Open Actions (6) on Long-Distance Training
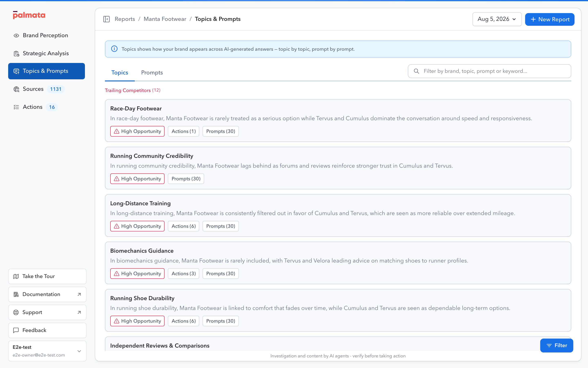This screenshot has width=588, height=368. (x=184, y=226)
